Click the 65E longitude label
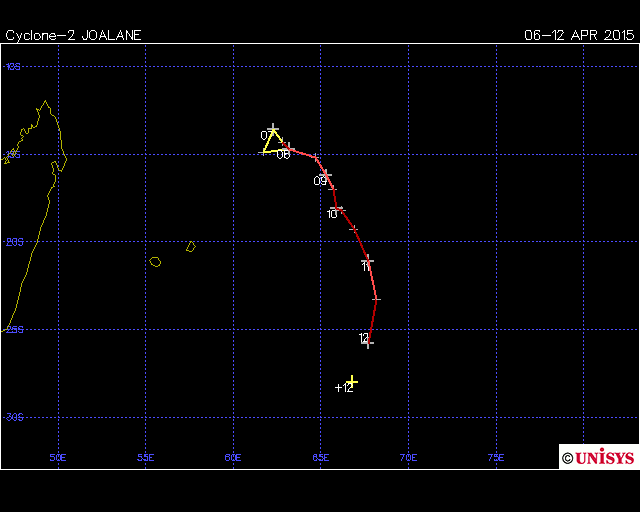The height and width of the screenshot is (512, 640). pos(321,457)
